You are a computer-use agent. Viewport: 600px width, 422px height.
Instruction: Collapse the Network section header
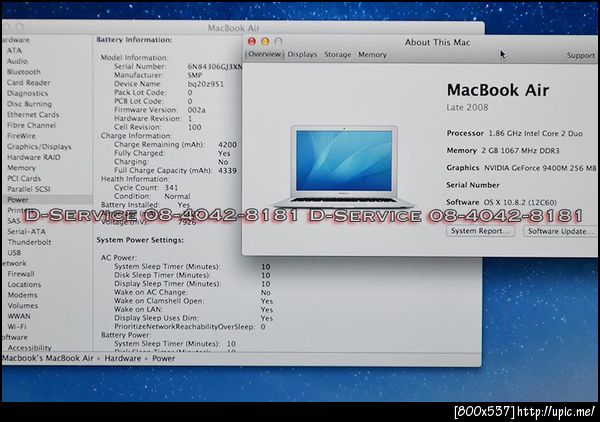[x=14, y=263]
